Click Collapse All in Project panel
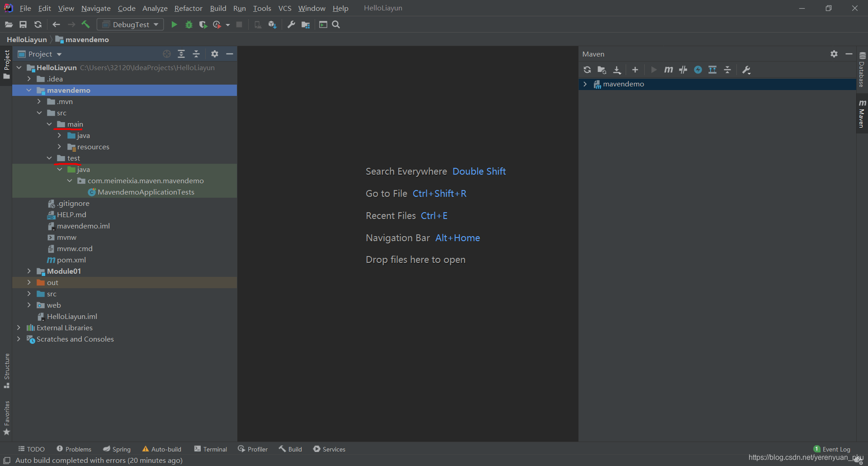 pos(196,54)
